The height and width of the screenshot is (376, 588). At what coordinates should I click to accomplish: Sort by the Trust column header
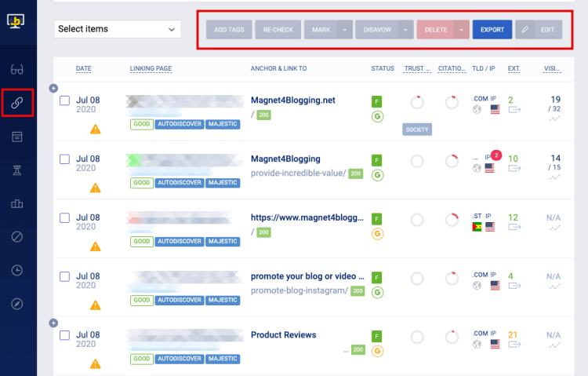coord(417,68)
